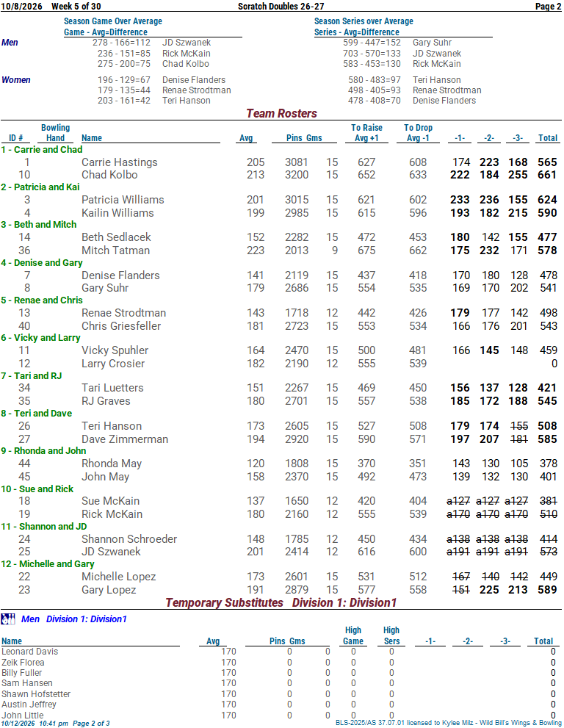Screen dimensions: 564x728
Task: Click the bowling pins icon beside Men Division 1
Action: (8, 619)
